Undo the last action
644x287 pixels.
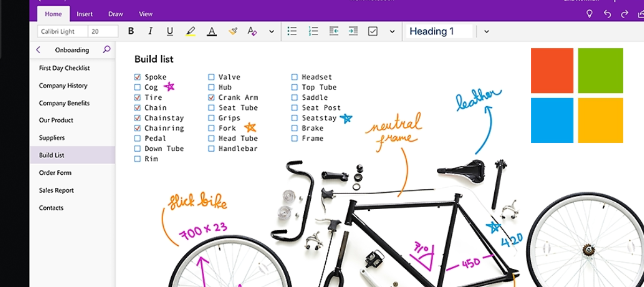[607, 14]
